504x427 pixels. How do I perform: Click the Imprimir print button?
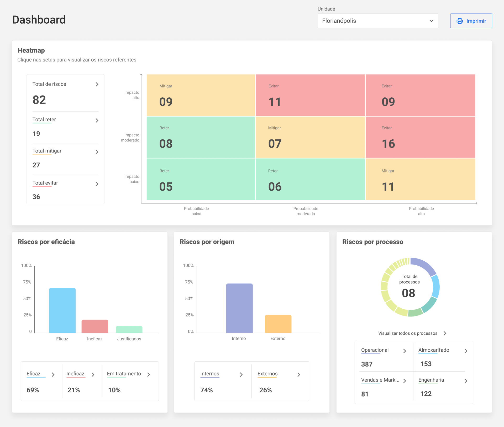pyautogui.click(x=471, y=21)
